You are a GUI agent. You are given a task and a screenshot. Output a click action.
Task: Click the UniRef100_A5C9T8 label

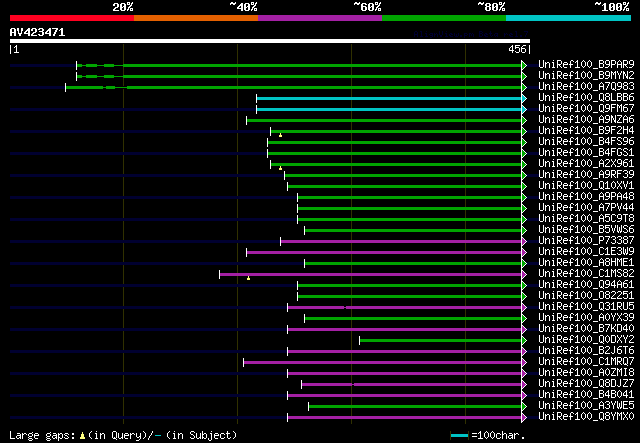[x=586, y=219]
